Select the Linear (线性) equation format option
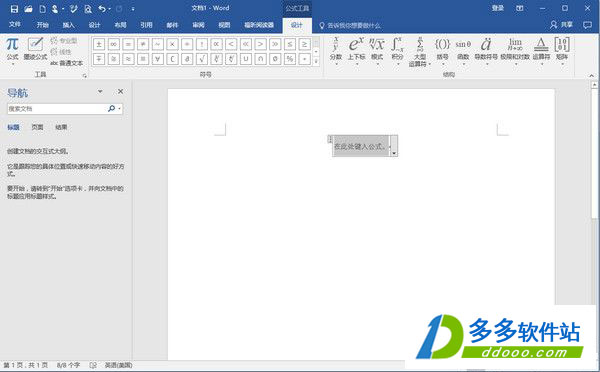Screen dimensions: 600x372 61,52
